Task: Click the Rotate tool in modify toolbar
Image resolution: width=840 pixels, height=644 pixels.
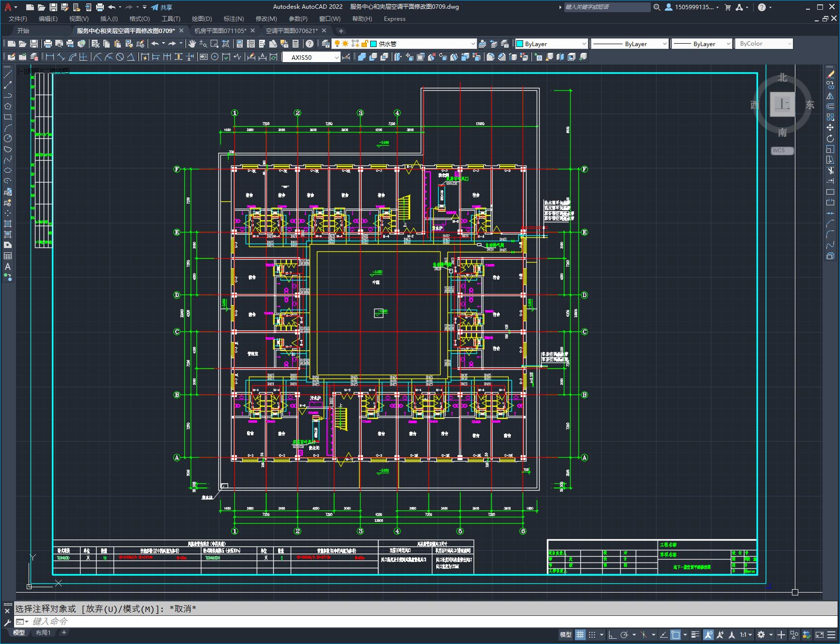Action: pos(830,138)
